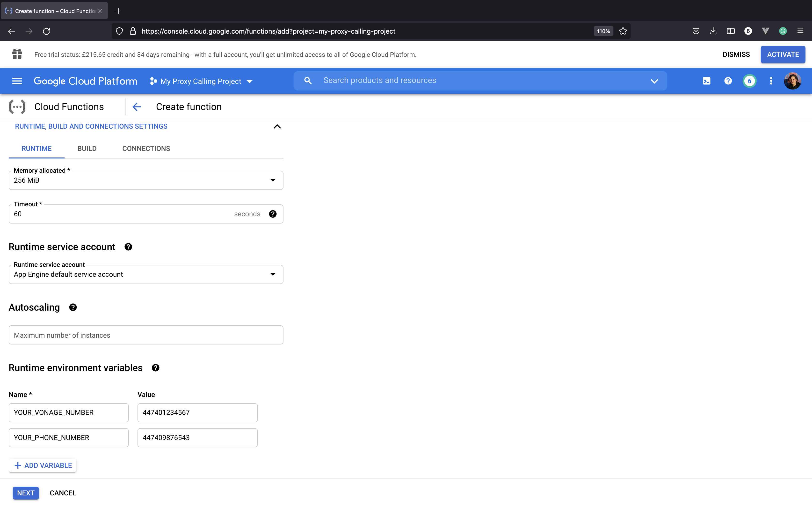This screenshot has height=508, width=812.
Task: Click the browser address bar URL
Action: pos(268,31)
